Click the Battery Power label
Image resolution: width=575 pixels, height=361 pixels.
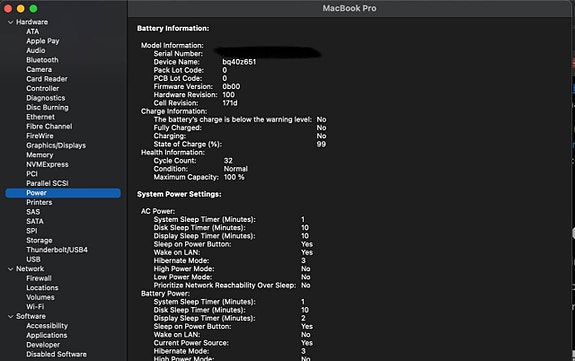tap(165, 293)
